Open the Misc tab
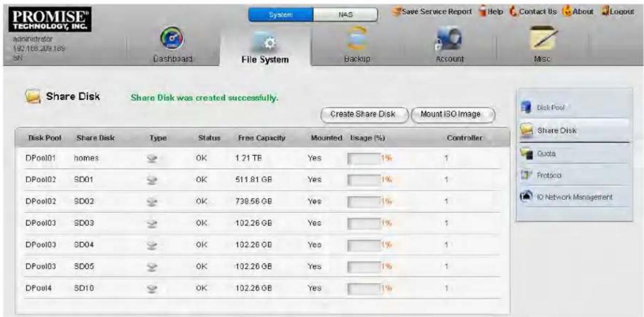Screen dimensions: 644x317 pyautogui.click(x=543, y=59)
